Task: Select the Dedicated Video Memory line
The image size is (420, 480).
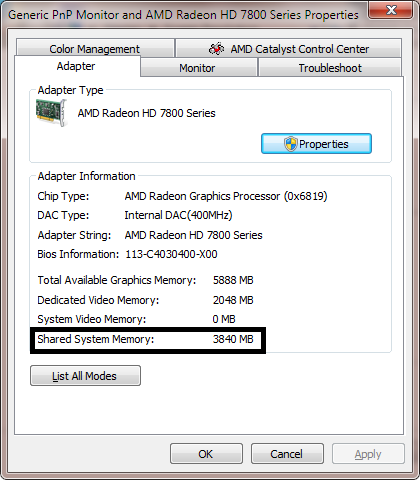Action: coord(145,300)
